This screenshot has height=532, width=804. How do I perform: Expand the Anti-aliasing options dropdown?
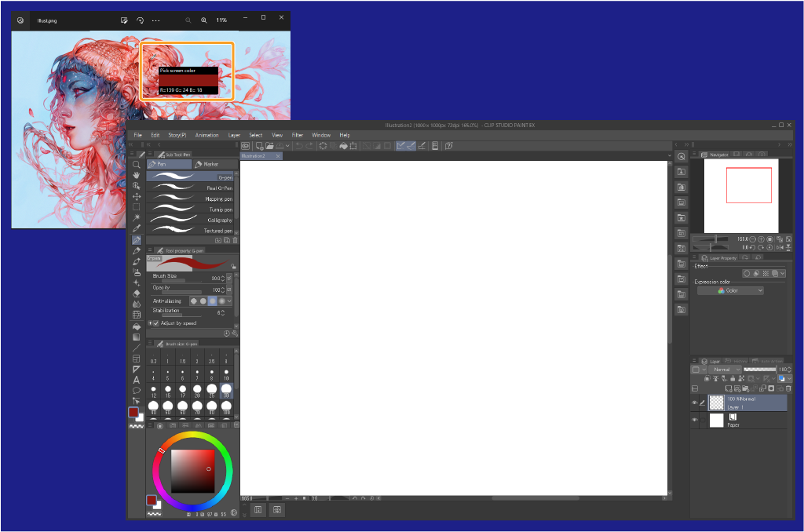click(230, 301)
